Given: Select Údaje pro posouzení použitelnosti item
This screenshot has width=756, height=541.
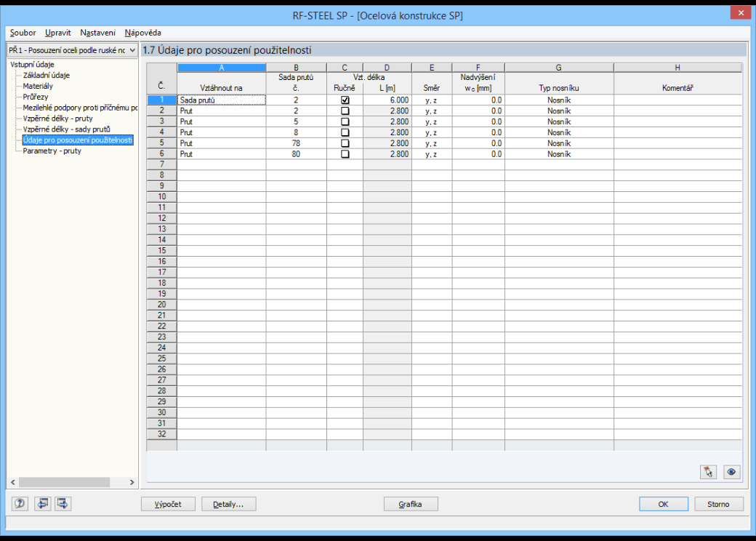Looking at the screenshot, I should 78,140.
